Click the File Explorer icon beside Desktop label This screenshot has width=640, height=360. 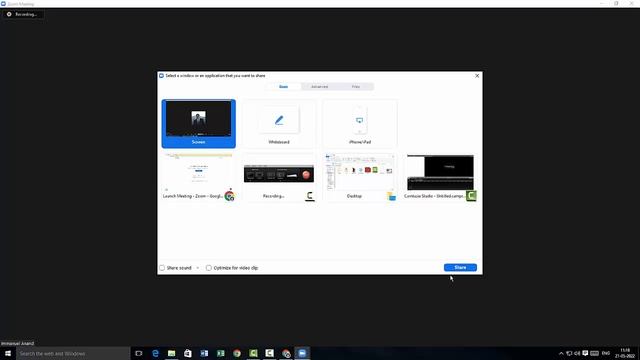click(391, 196)
